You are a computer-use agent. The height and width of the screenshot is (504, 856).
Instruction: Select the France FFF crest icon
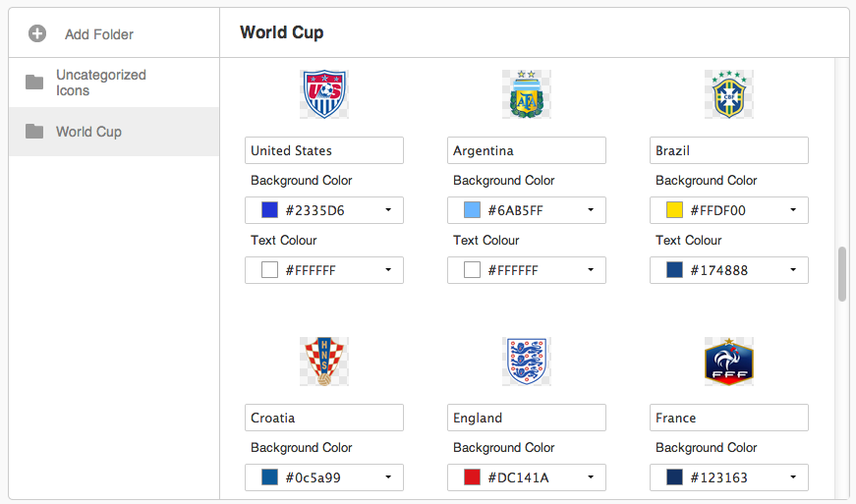point(729,362)
